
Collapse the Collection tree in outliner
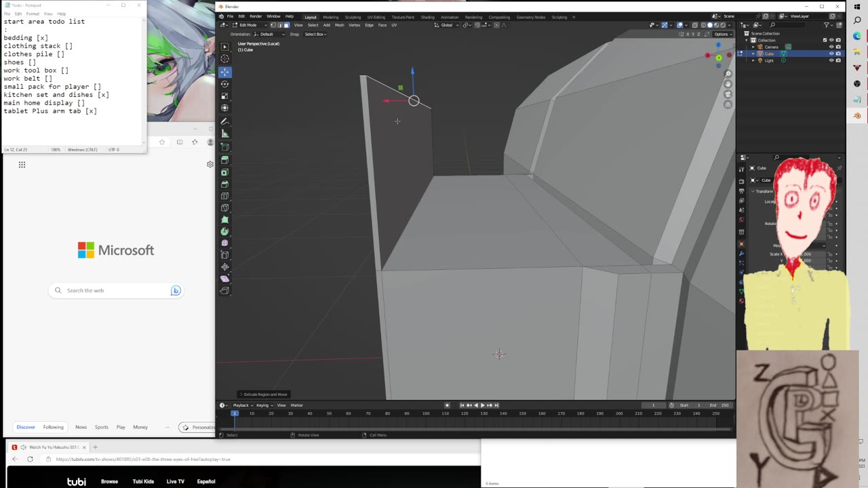(x=747, y=40)
